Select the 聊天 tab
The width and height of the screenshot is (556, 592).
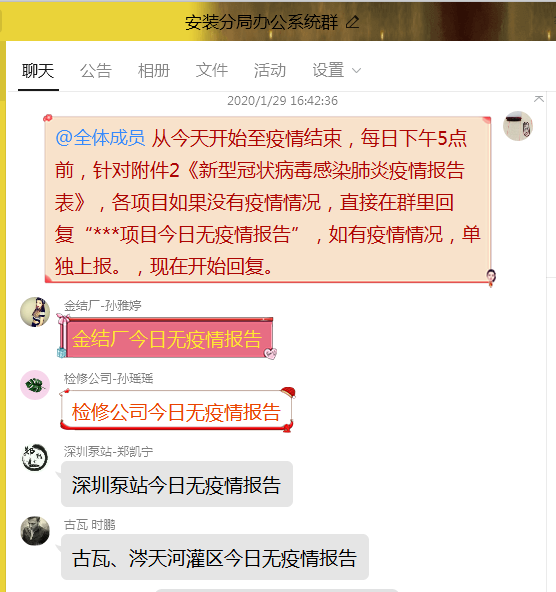pyautogui.click(x=38, y=71)
